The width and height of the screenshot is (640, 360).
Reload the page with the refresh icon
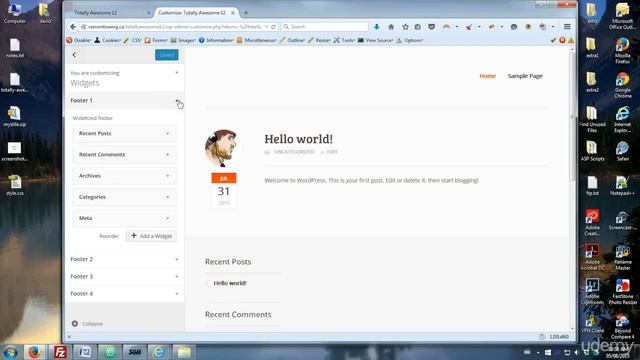[273, 27]
